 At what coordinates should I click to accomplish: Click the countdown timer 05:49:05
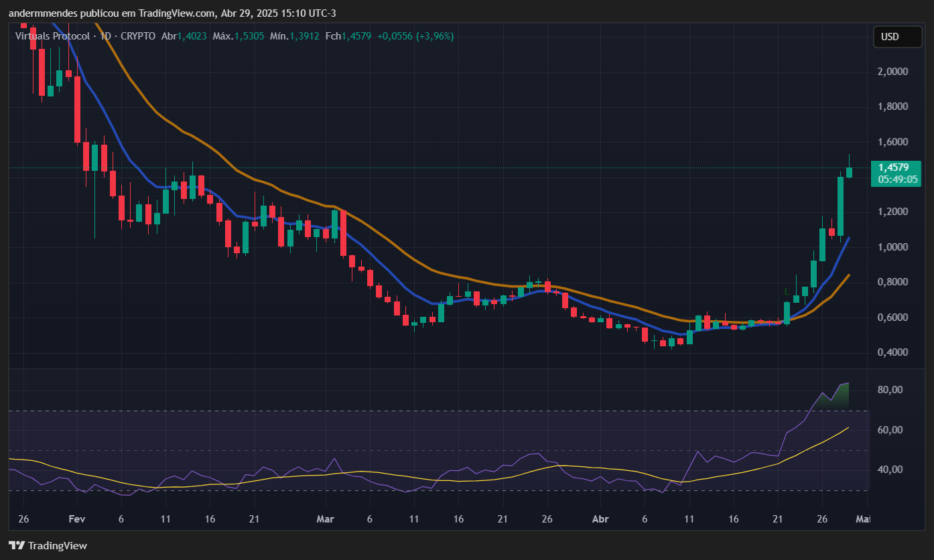click(x=894, y=180)
